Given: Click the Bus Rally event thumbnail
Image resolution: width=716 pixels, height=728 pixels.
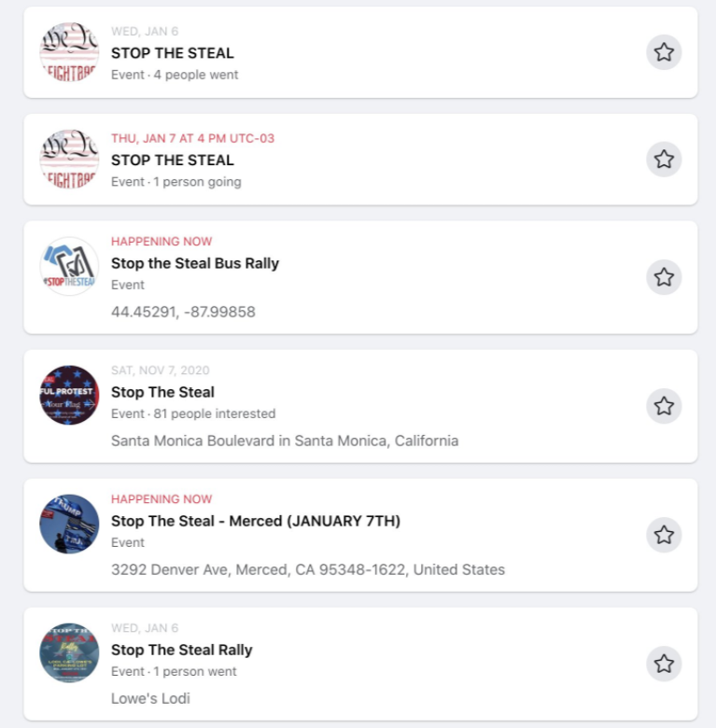Looking at the screenshot, I should [69, 267].
